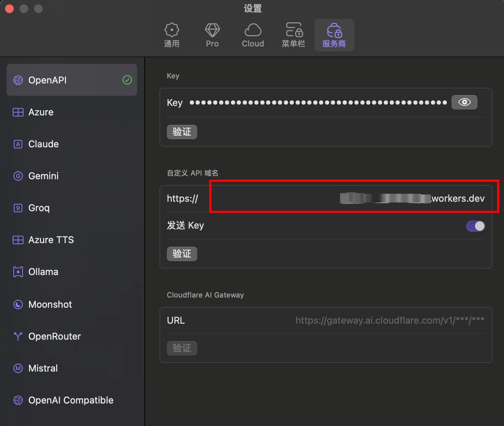Click the Ollama provider icon
The width and height of the screenshot is (504, 426).
click(18, 272)
